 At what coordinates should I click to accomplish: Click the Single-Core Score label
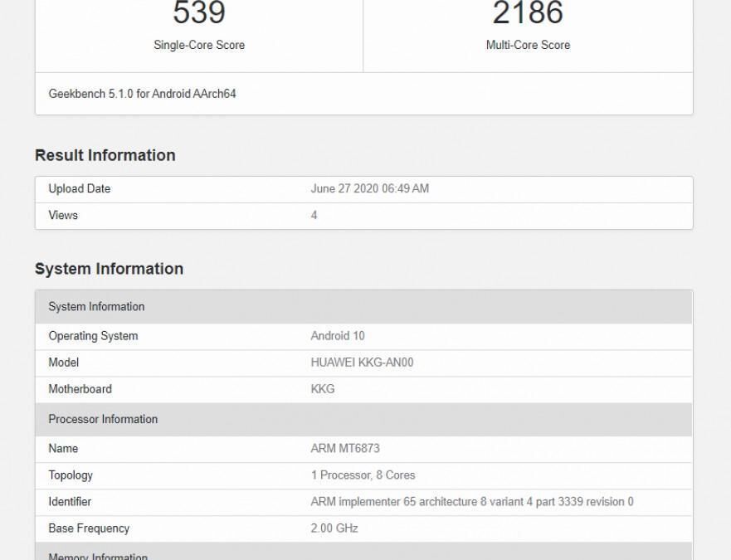pyautogui.click(x=199, y=45)
